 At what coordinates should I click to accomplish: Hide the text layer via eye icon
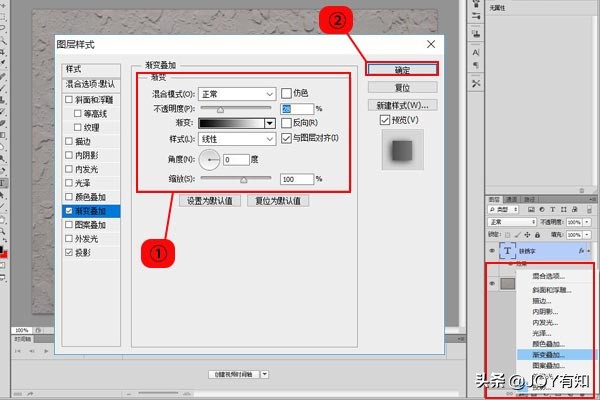coord(492,251)
